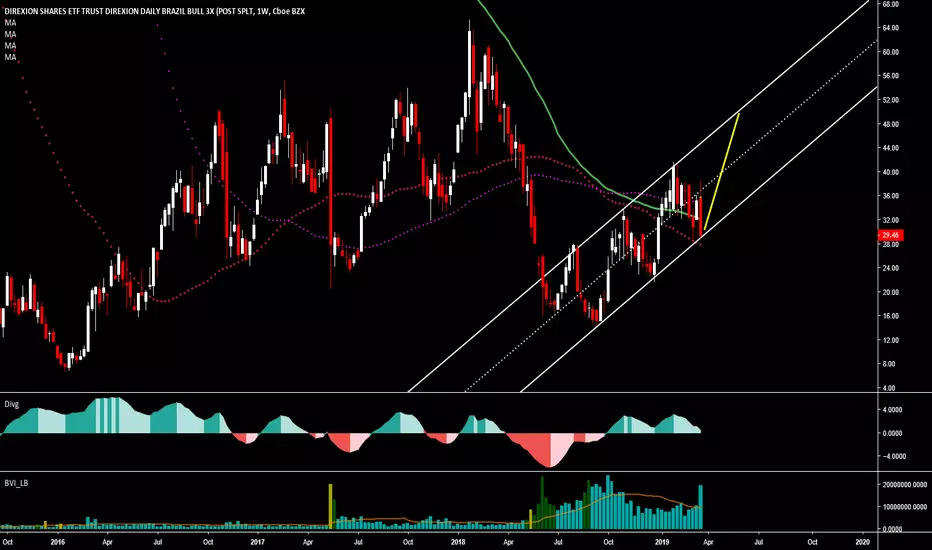This screenshot has height=550, width=932.
Task: Click the 20.00 price axis label
Action: [890, 293]
